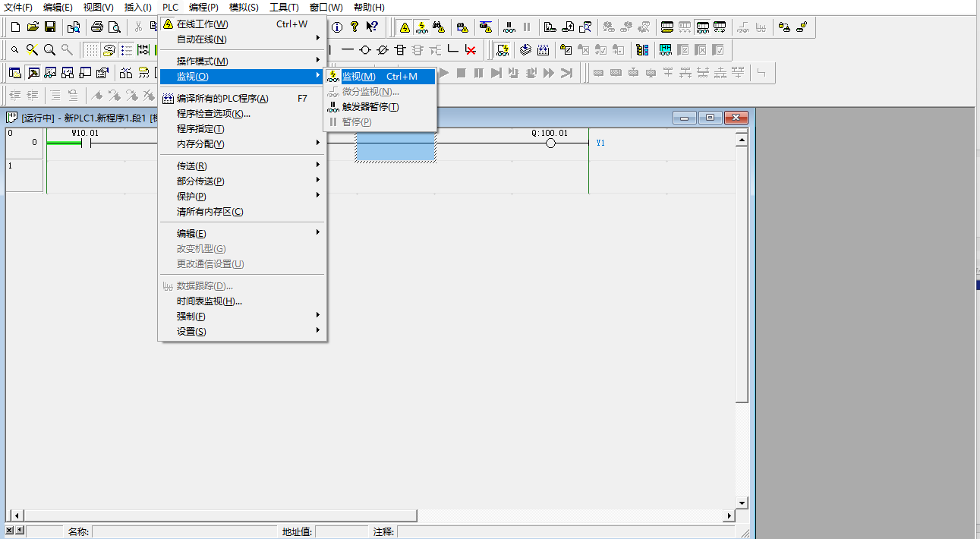Choose 清所有内存区(C) menu entry
Screen dimensions: 980x539
click(242, 212)
